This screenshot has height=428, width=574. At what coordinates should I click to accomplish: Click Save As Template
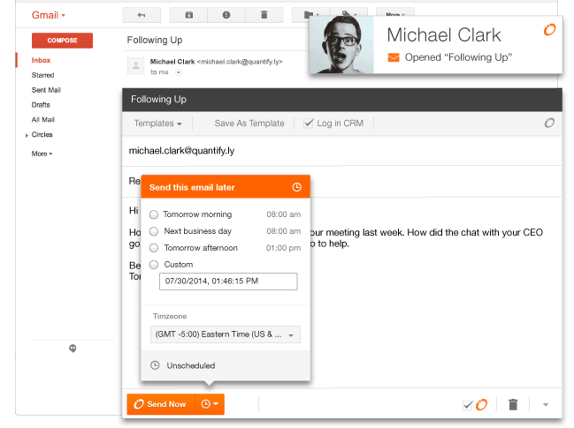coord(249,123)
